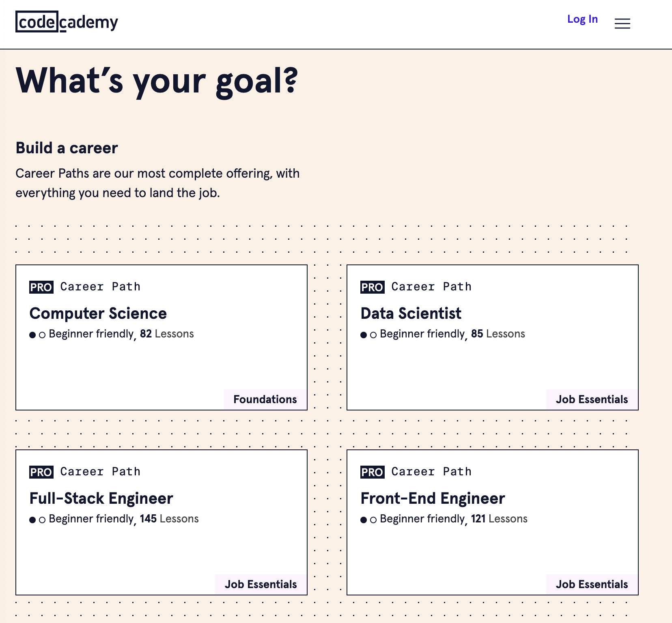Open the Computer Science career path

98,313
